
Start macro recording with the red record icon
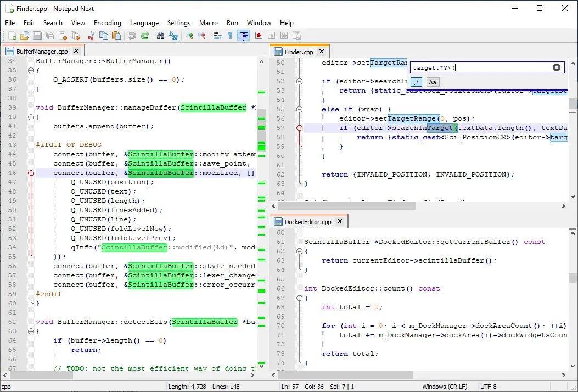(259, 36)
